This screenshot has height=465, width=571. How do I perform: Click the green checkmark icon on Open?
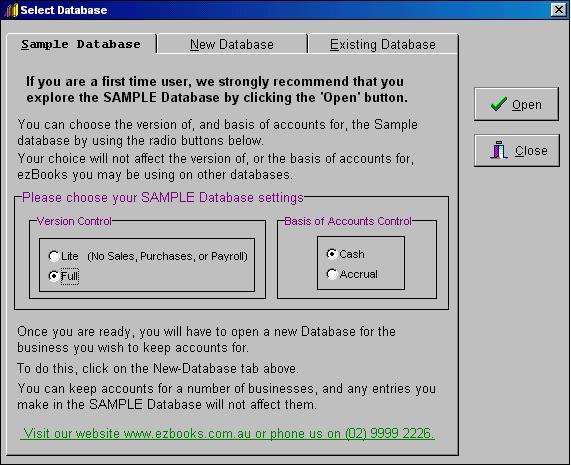(499, 104)
